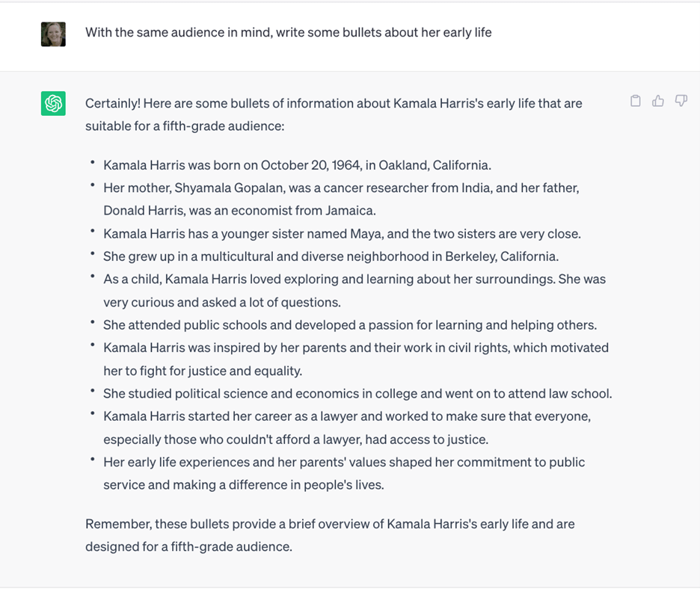This screenshot has height=589, width=700.
Task: Click the thumbs down icon
Action: tap(681, 101)
